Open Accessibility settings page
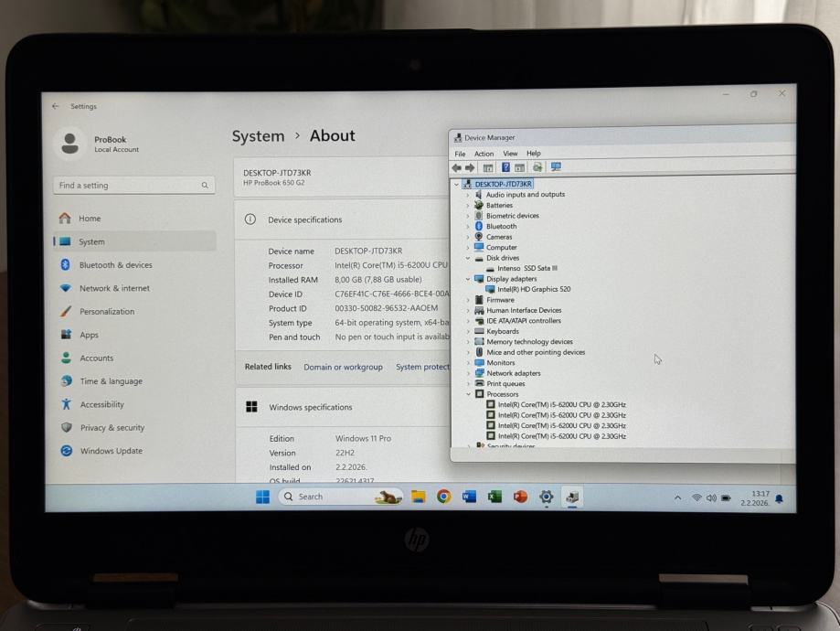 click(x=134, y=404)
